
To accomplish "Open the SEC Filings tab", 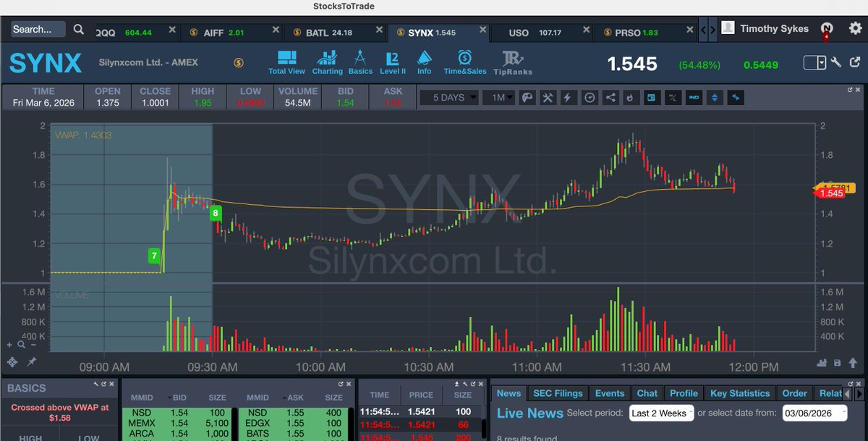I will [558, 393].
